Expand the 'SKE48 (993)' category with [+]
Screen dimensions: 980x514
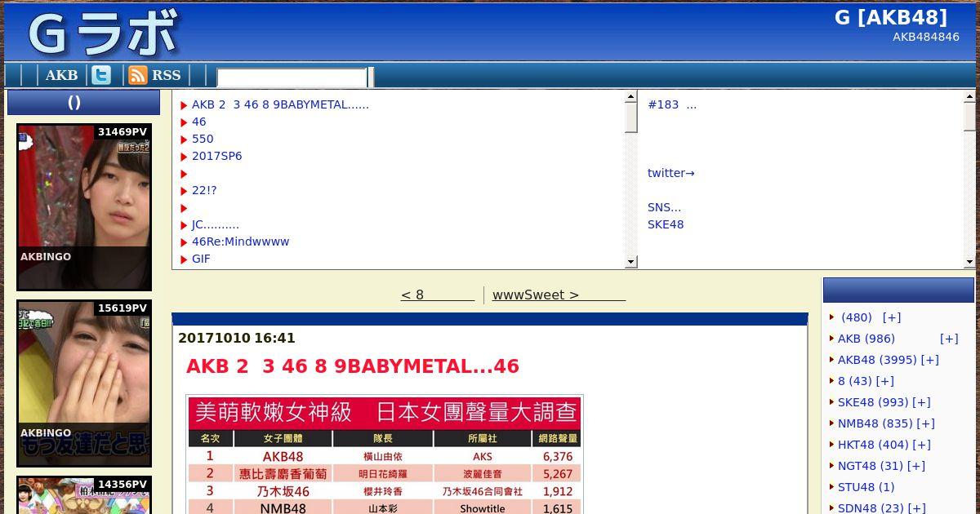921,402
